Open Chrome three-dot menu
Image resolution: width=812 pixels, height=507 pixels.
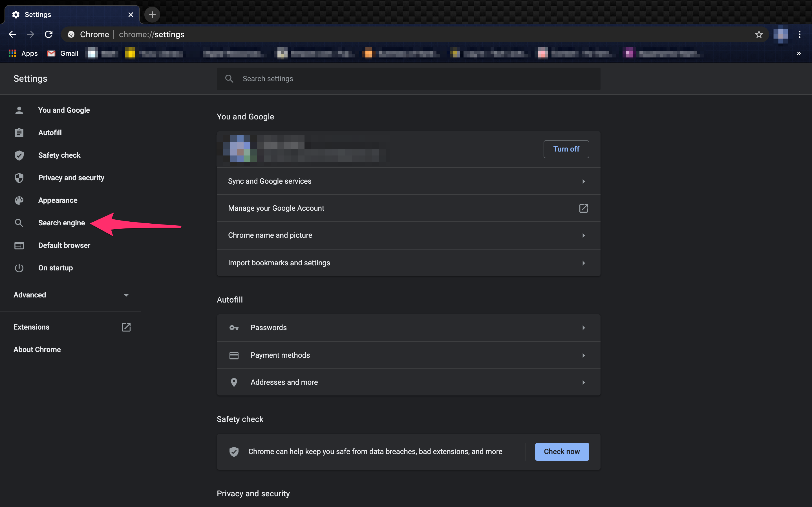(799, 35)
